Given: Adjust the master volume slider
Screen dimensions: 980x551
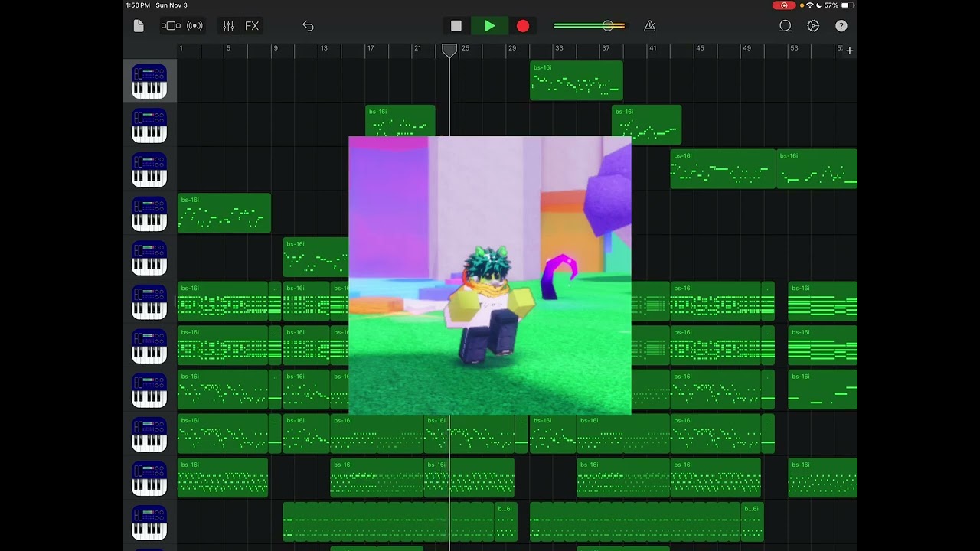Looking at the screenshot, I should (x=590, y=26).
